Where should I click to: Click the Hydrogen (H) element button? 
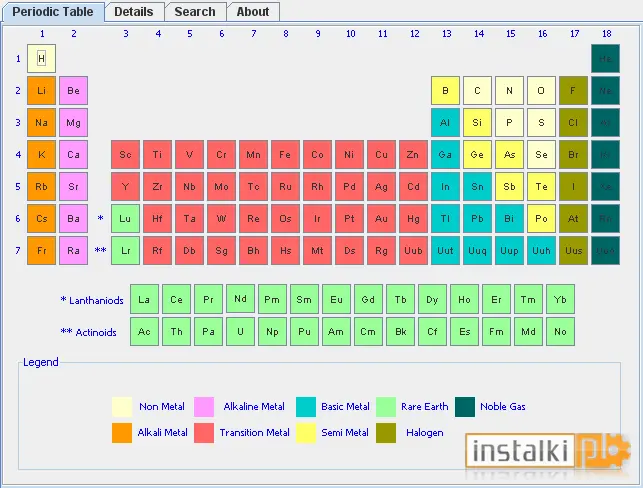pos(41,59)
